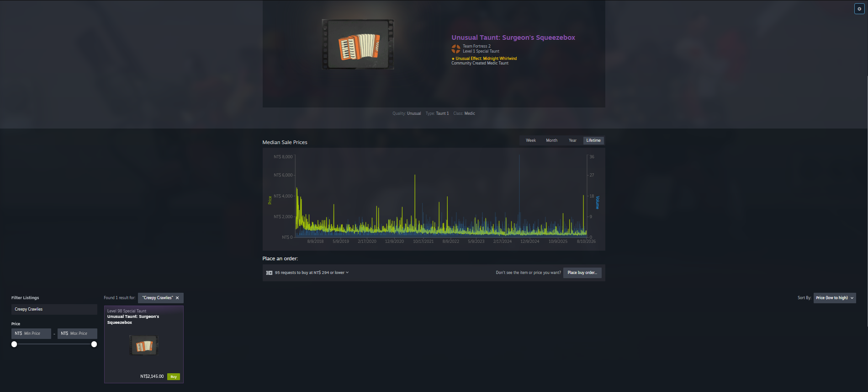Click the Quality: Unusual tag
This screenshot has width=868, height=392.
click(407, 113)
